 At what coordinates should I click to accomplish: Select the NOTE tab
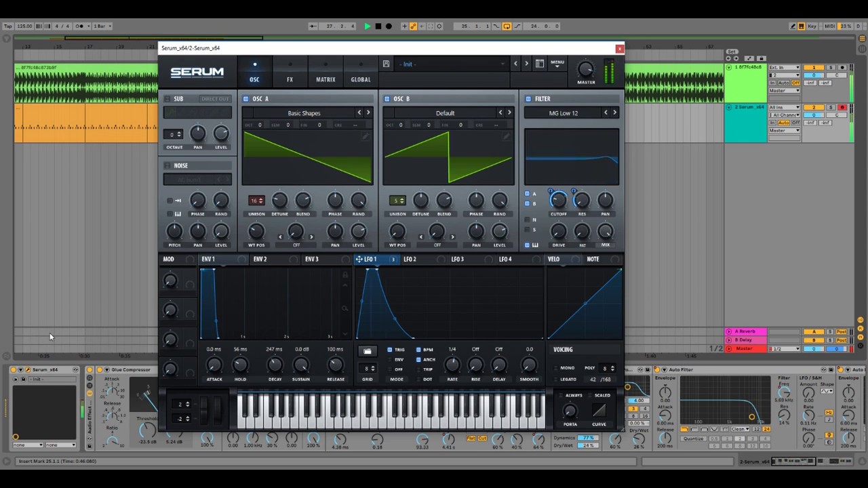click(593, 259)
